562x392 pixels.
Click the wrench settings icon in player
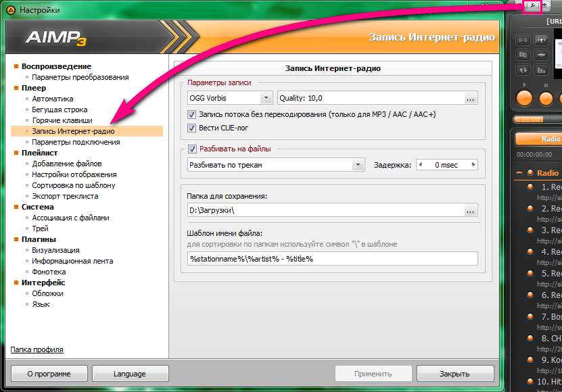click(x=533, y=5)
